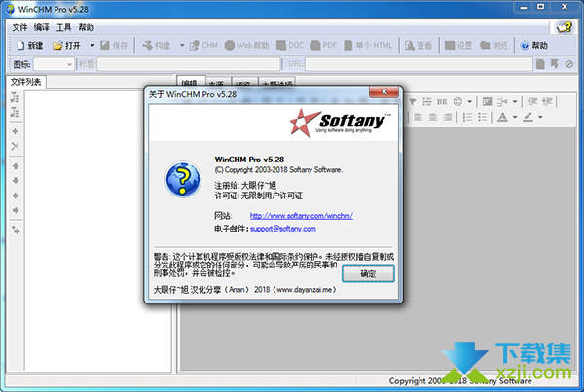Screen dimensions: 584x392
Task: Open the 图标 combo box dropdown
Action: point(69,65)
